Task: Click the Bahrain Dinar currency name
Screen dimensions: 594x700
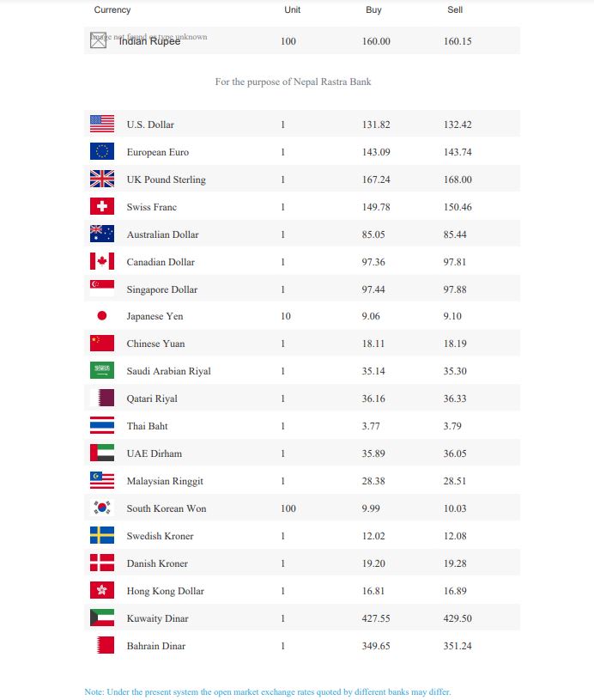Action: click(155, 646)
